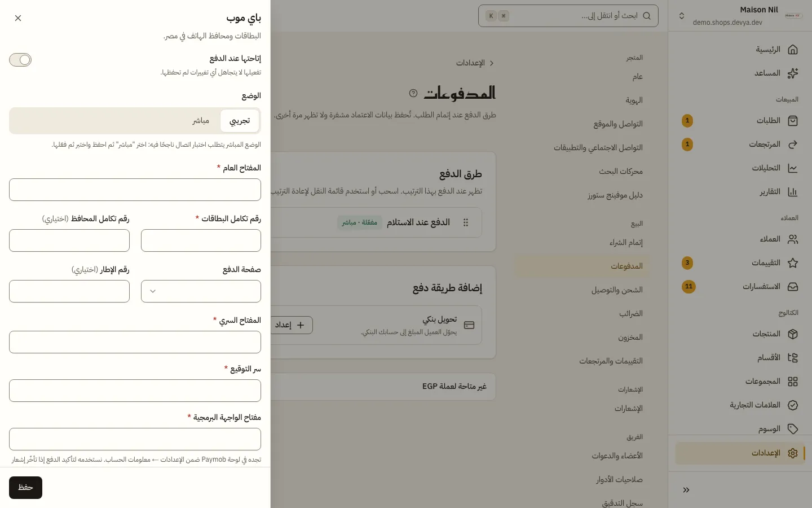Click the الأقسام tree icon
This screenshot has height=508, width=812.
793,358
